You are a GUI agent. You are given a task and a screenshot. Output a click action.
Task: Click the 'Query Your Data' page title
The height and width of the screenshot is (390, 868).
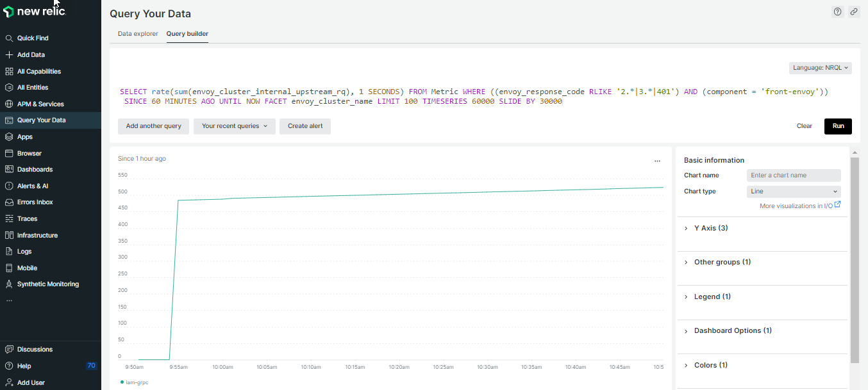coord(150,14)
